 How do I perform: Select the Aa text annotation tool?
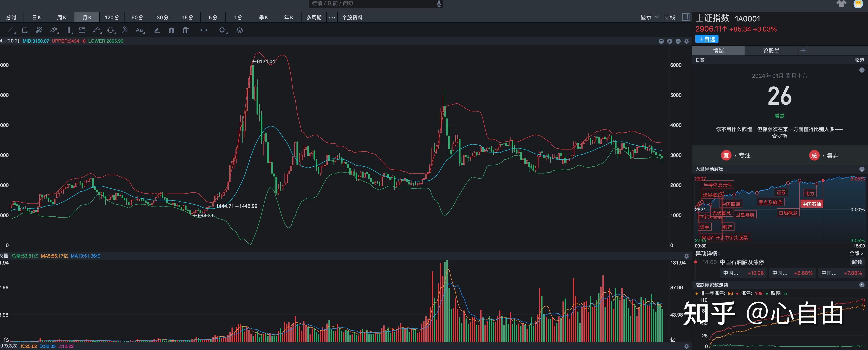coord(139,30)
